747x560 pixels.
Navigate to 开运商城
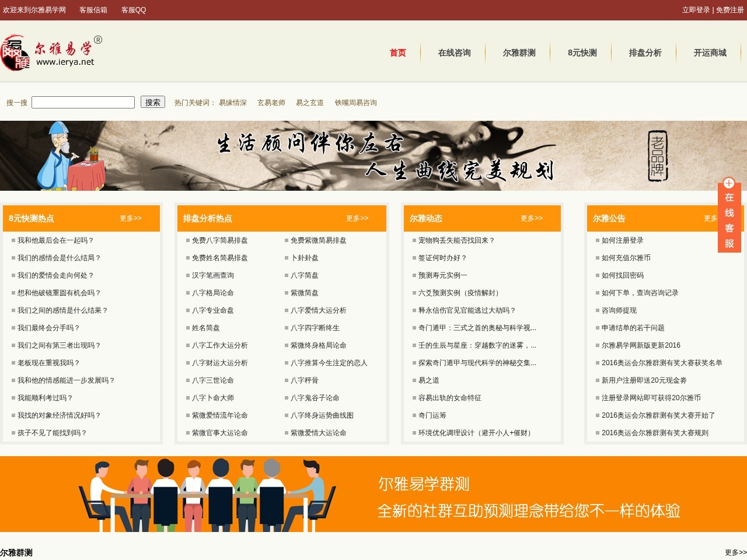[x=708, y=52]
